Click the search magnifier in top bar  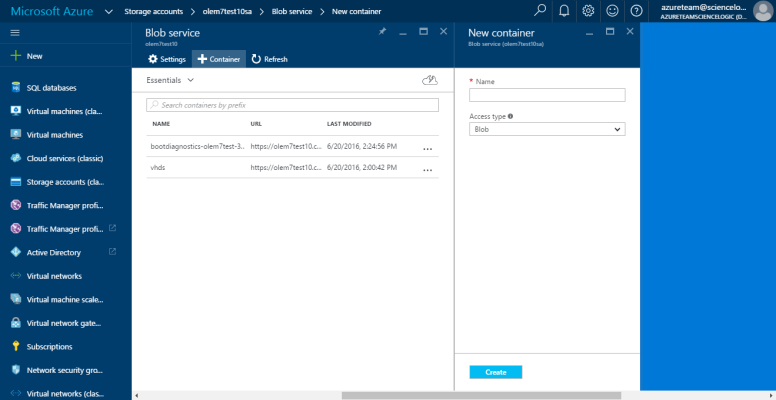click(540, 10)
